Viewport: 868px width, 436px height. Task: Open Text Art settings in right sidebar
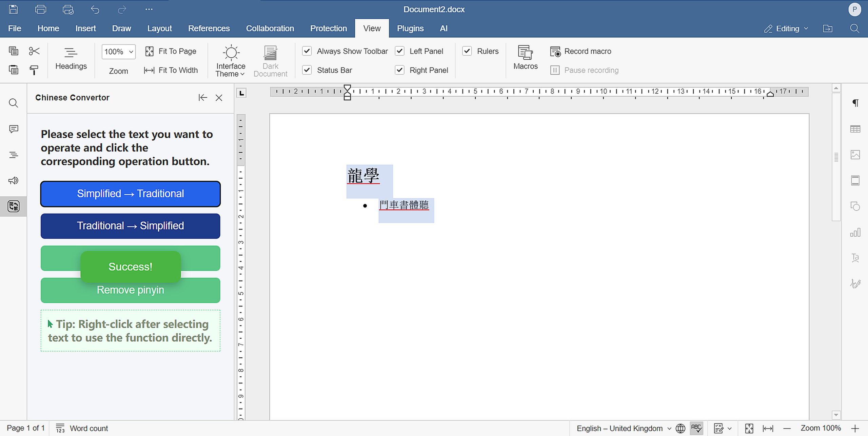[855, 258]
